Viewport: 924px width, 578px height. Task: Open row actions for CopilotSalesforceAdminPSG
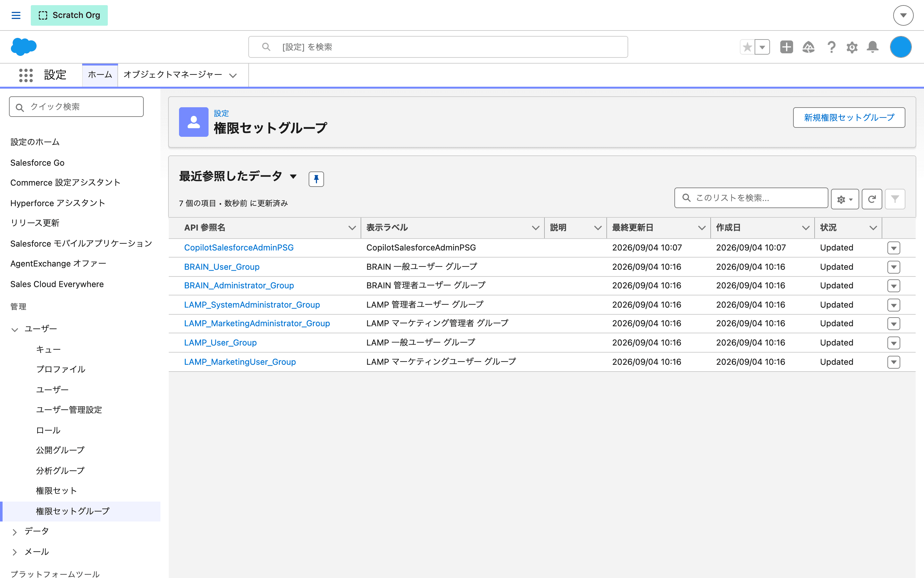point(894,248)
